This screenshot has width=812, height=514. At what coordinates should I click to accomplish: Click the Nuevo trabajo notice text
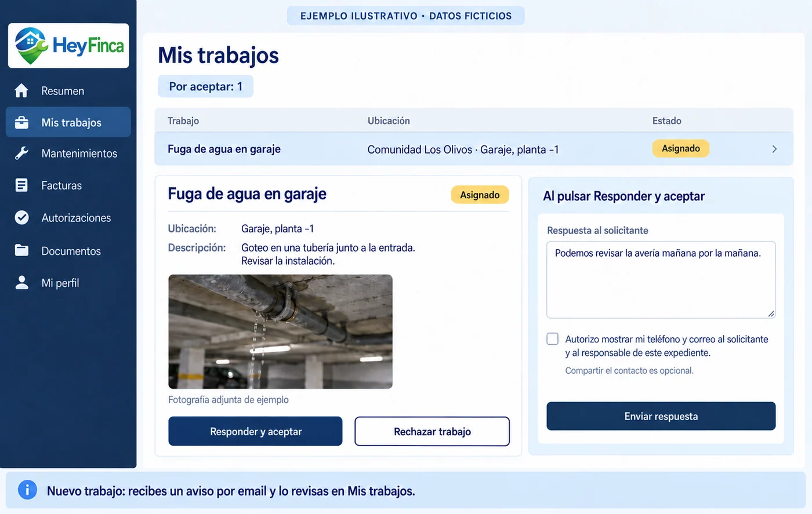point(231,491)
